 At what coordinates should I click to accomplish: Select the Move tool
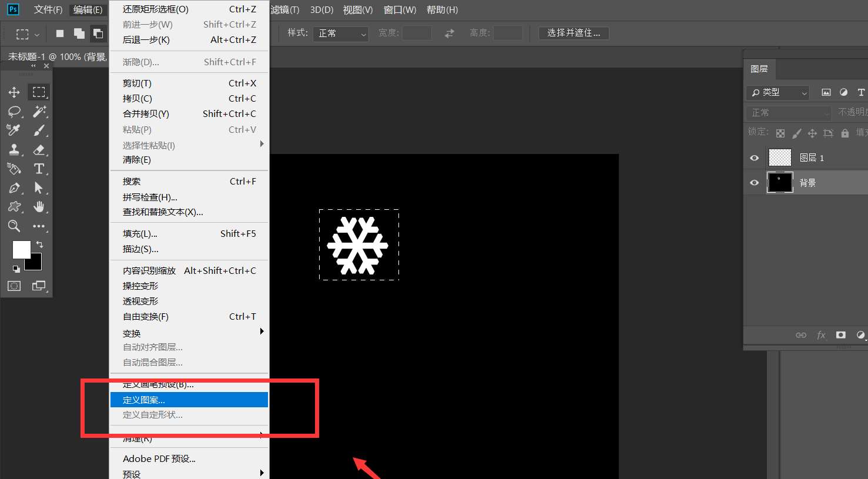click(x=14, y=92)
